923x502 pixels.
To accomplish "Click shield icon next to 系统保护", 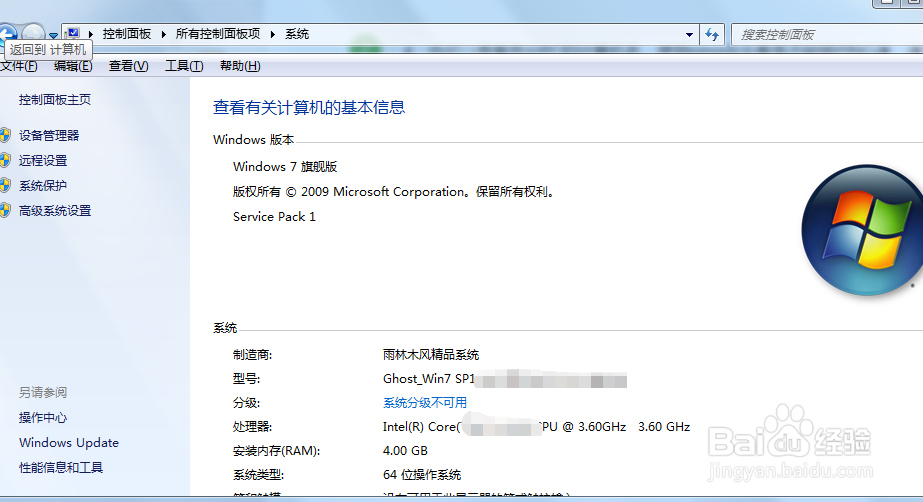I will [5, 185].
